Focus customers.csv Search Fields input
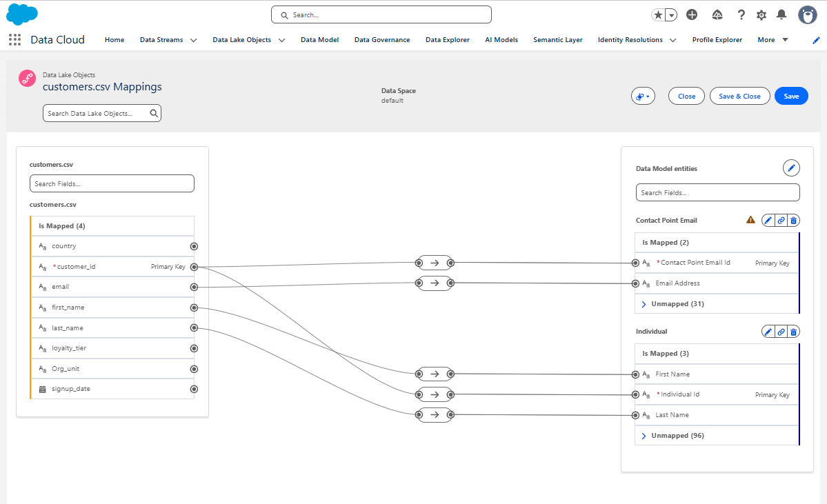This screenshot has width=827, height=504. click(112, 183)
